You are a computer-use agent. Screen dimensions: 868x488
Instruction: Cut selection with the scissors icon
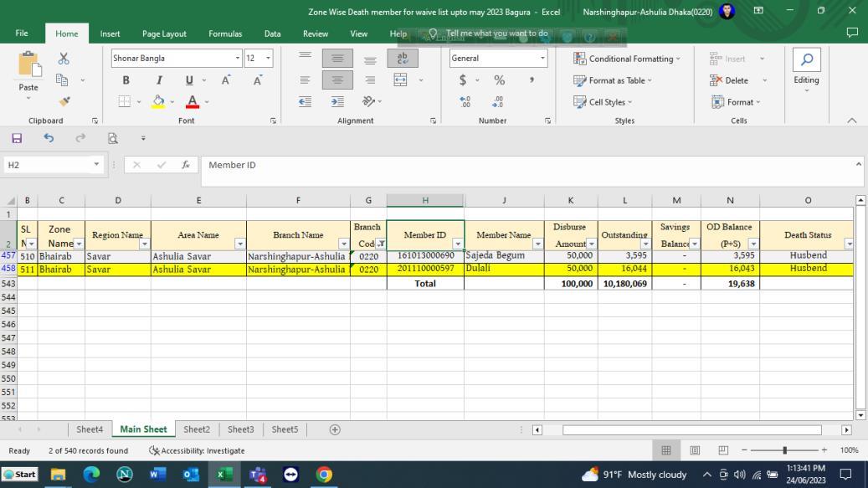[x=64, y=59]
